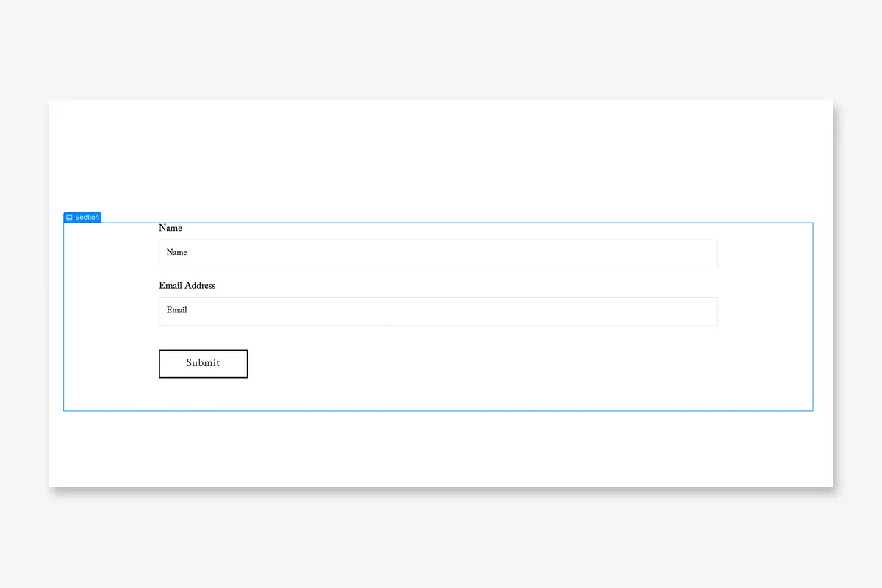Select the Name field label text
The width and height of the screenshot is (882, 588).
tap(170, 228)
